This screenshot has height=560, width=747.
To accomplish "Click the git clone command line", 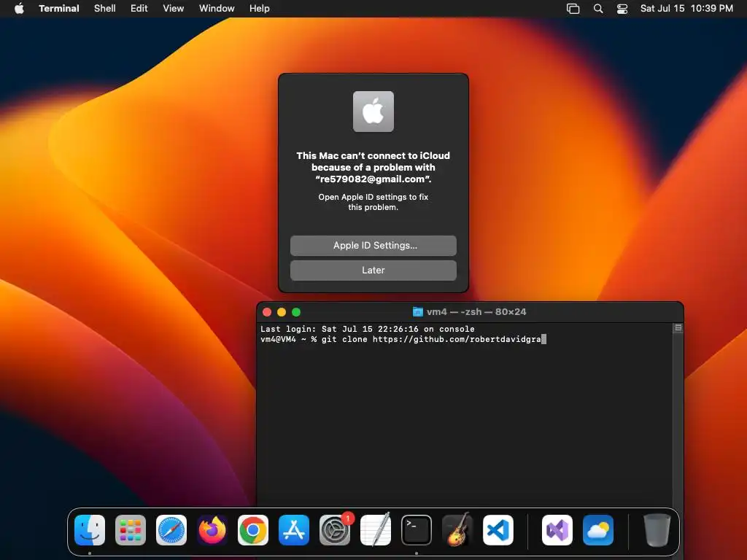I will coord(403,339).
